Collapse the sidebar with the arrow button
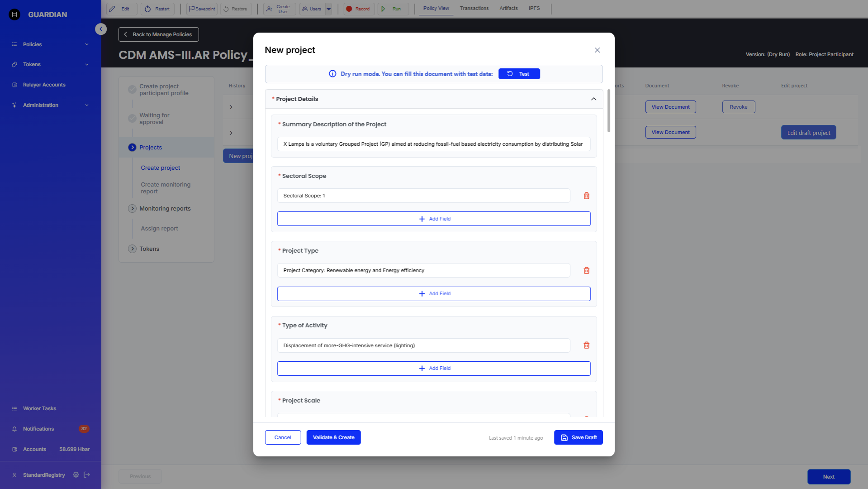Viewport: 868px width, 489px height. pyautogui.click(x=101, y=29)
